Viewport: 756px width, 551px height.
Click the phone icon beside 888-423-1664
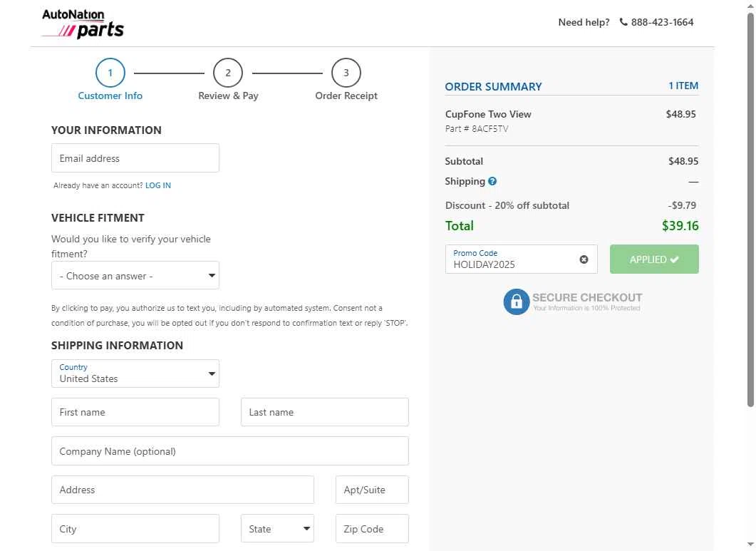click(x=623, y=22)
